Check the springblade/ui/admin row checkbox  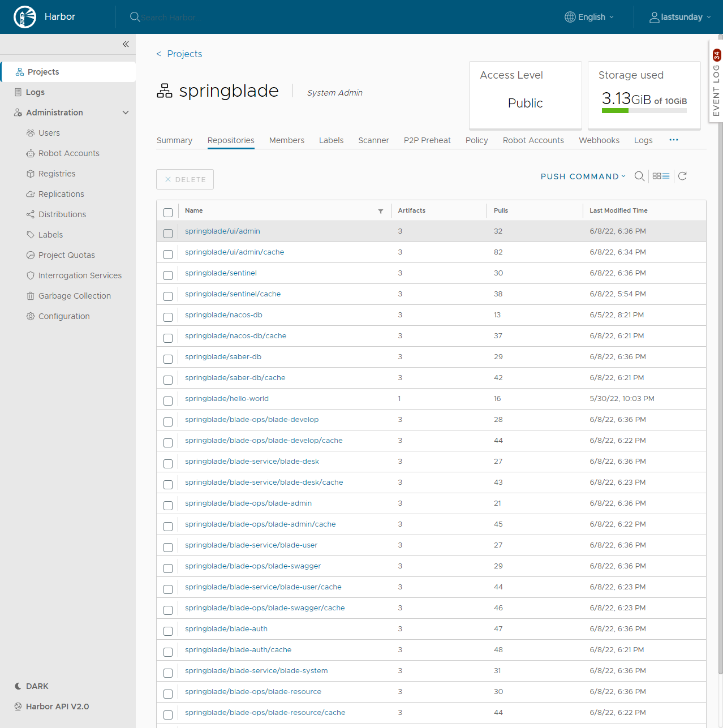168,234
